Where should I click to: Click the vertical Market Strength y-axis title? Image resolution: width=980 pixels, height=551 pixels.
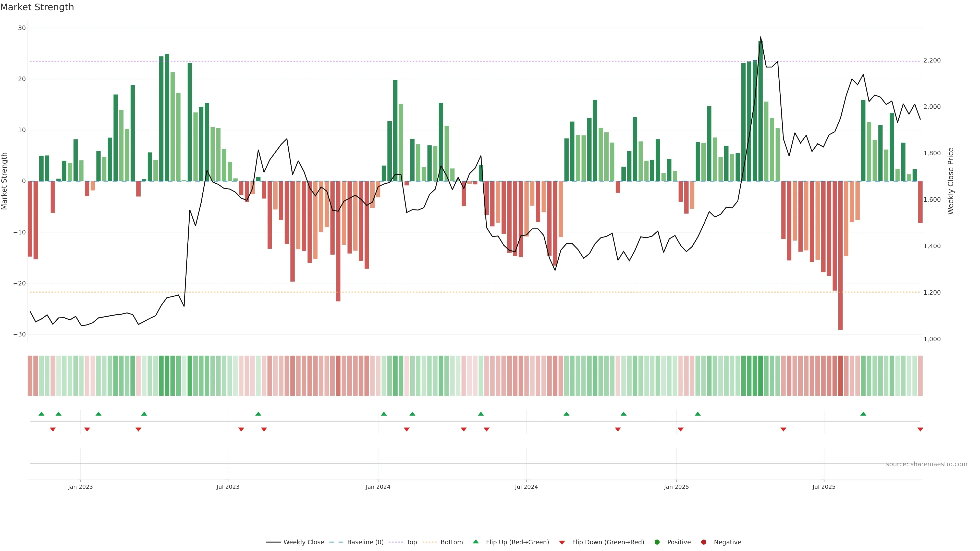pyautogui.click(x=5, y=181)
